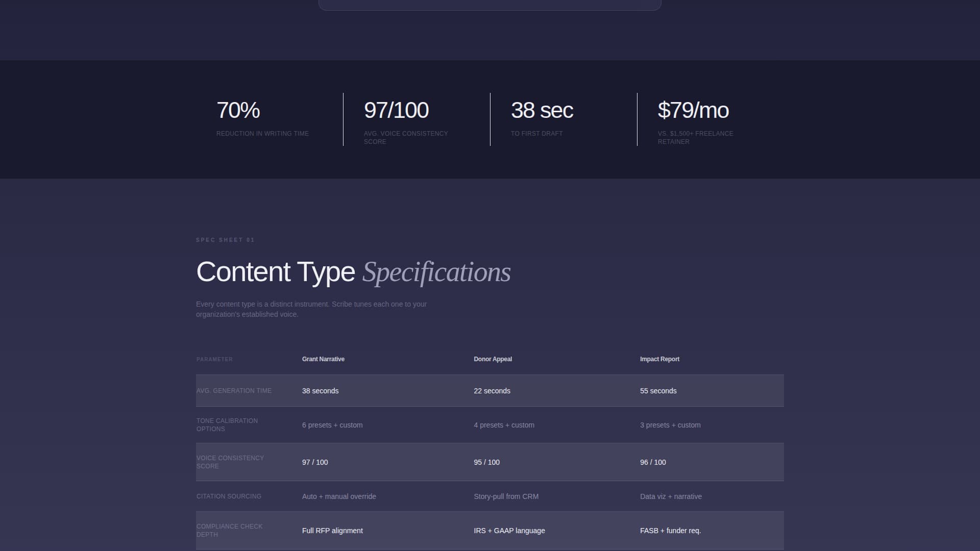Click the 'Avg. generation time' row label
Image resolution: width=980 pixels, height=551 pixels.
pos(234,391)
